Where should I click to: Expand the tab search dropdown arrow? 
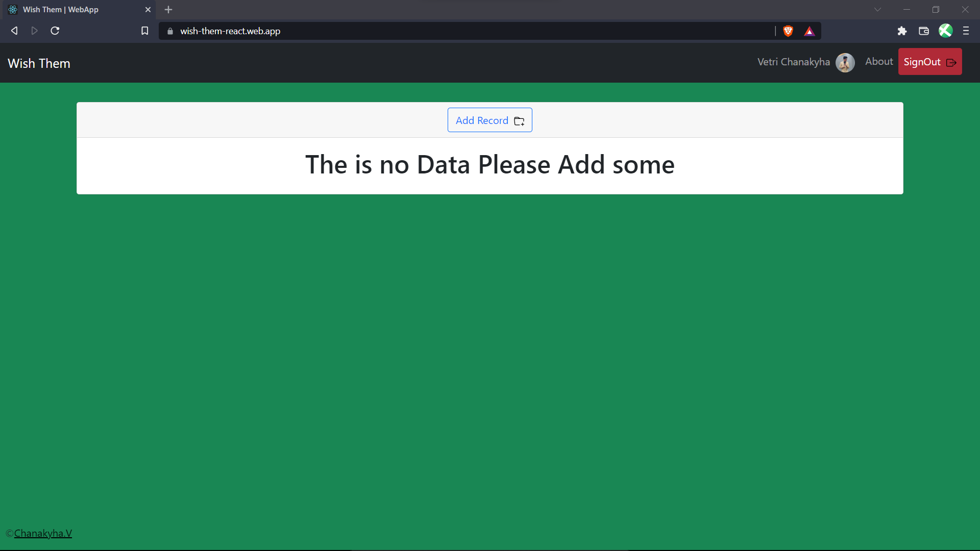[877, 10]
